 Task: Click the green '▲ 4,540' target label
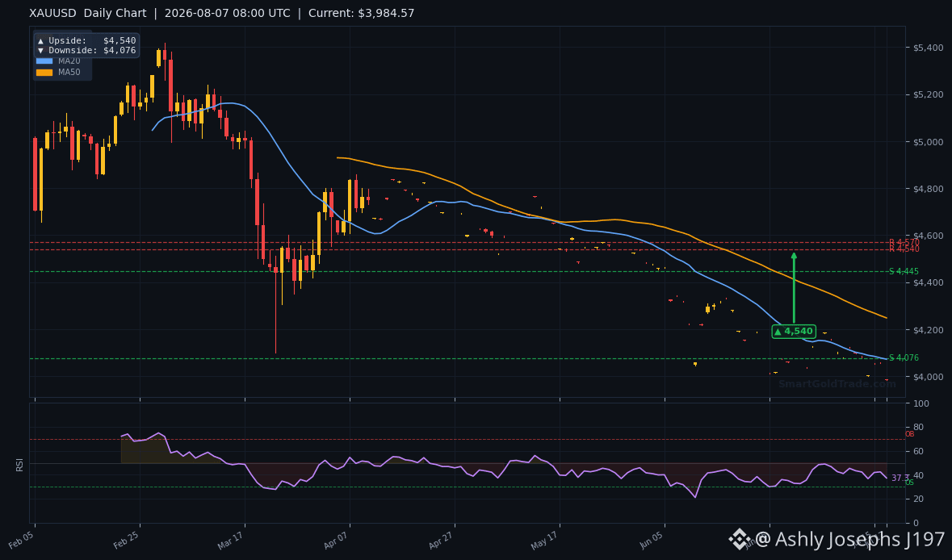click(794, 332)
